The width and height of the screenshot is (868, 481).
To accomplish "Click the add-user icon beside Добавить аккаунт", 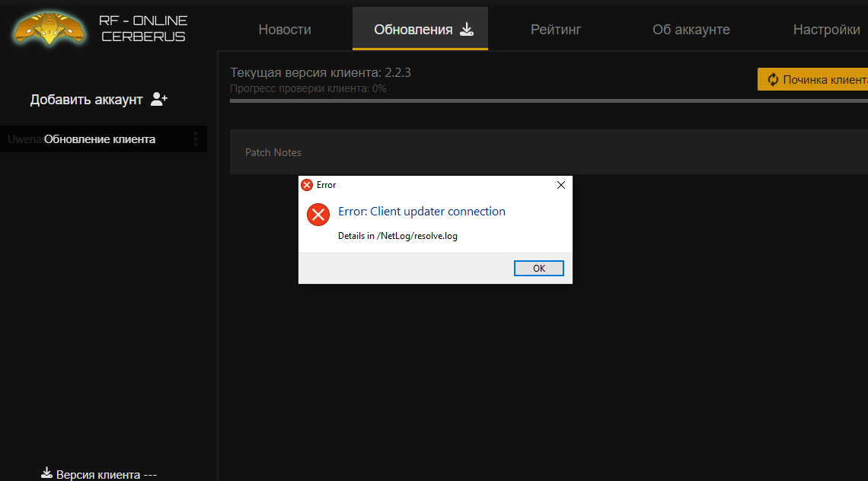I will [x=159, y=99].
